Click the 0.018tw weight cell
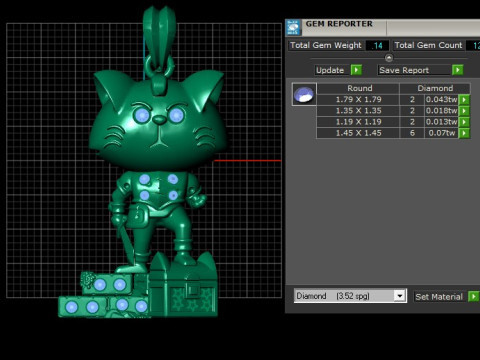This screenshot has width=480, height=360. click(441, 111)
